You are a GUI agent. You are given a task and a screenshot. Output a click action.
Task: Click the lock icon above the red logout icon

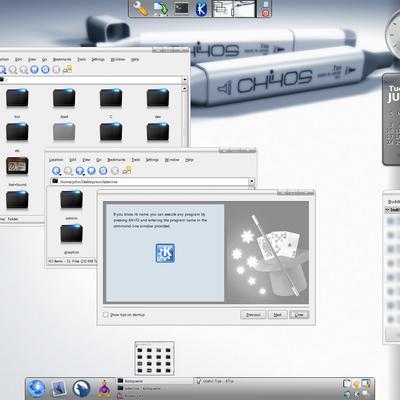point(266,4)
